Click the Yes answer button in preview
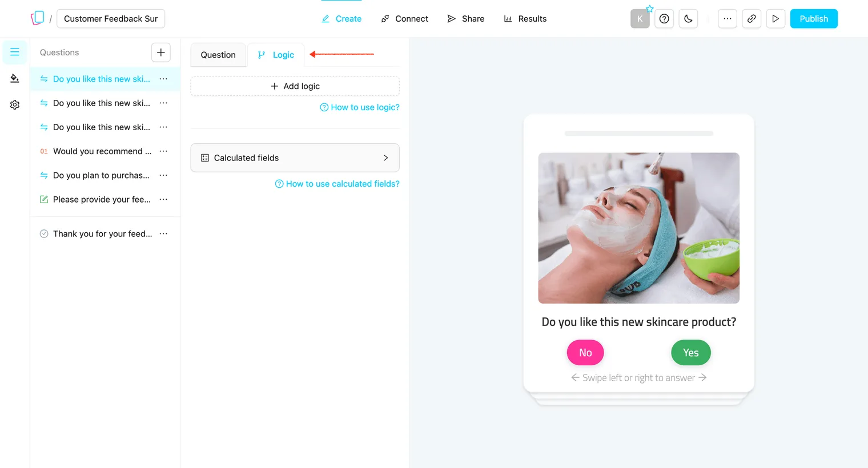 (691, 353)
